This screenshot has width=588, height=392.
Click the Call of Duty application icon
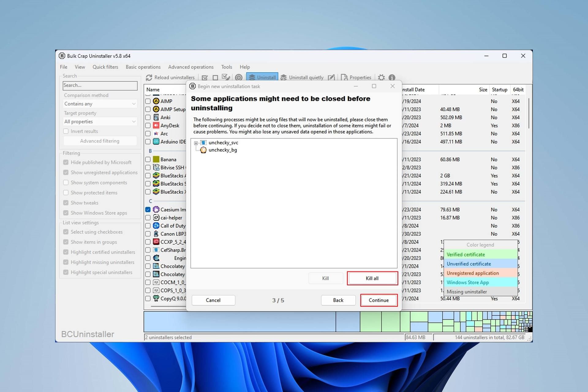(156, 226)
